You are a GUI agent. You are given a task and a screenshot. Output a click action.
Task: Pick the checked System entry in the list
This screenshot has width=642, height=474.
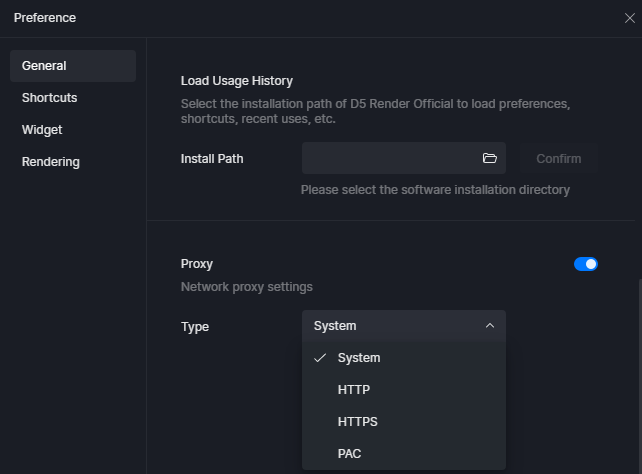(404, 358)
